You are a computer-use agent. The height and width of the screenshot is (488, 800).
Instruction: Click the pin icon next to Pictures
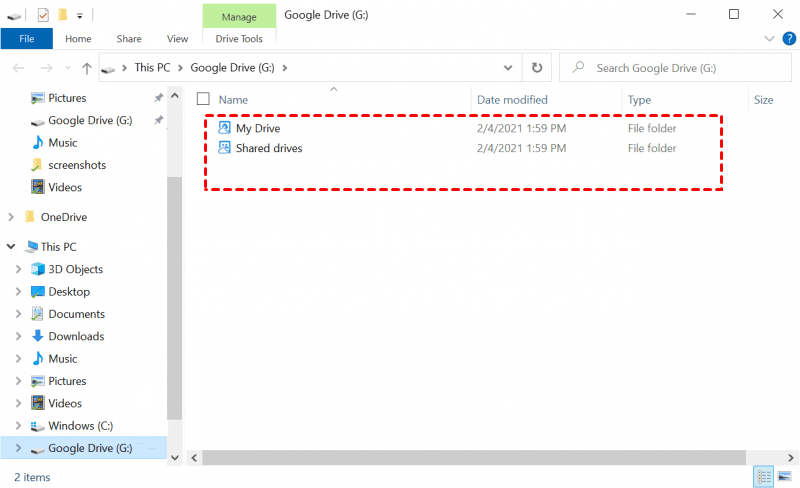[x=159, y=97]
